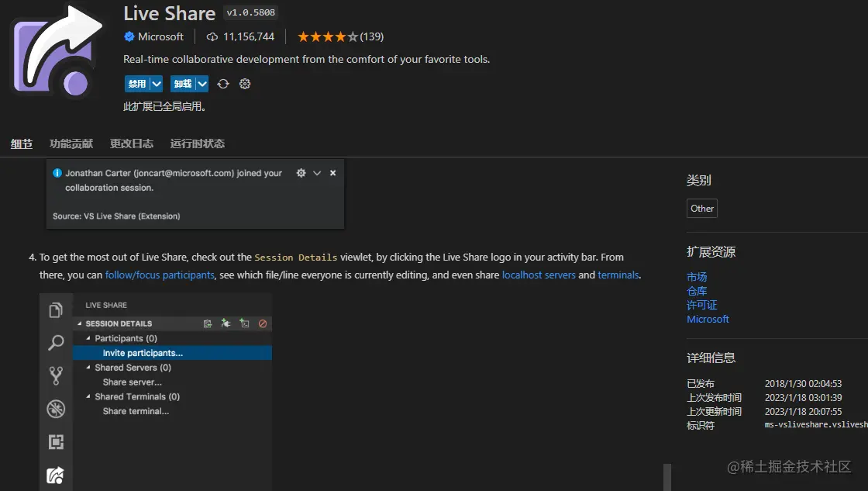
Task: Click the sync extension icon
Action: pyautogui.click(x=223, y=84)
